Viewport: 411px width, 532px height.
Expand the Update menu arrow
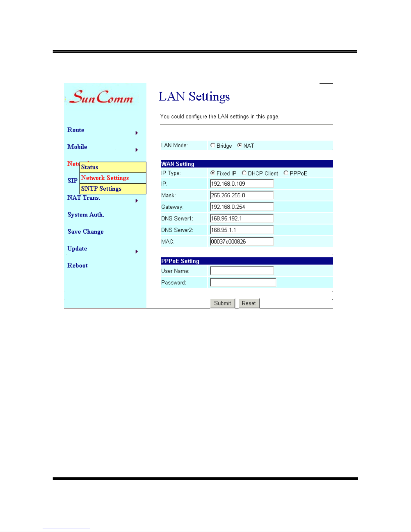(x=137, y=251)
